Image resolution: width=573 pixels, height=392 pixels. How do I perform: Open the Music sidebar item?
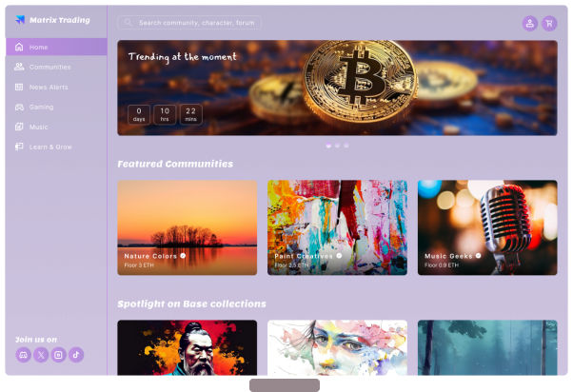[x=56, y=127]
